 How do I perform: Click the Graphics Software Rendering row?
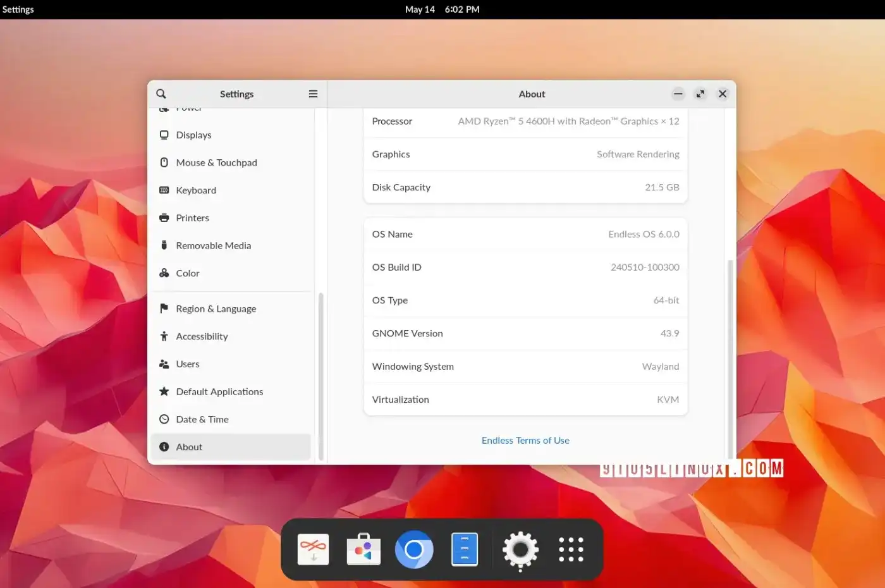click(525, 154)
